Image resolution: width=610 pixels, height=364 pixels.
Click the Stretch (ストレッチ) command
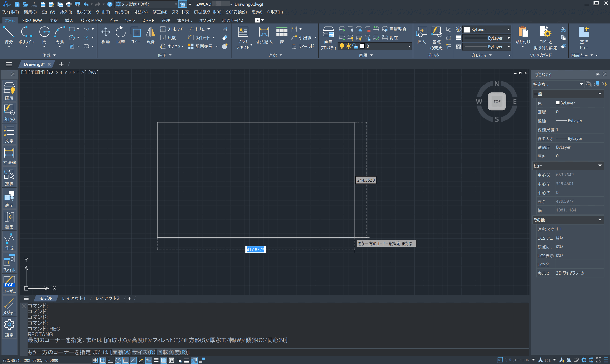click(172, 29)
